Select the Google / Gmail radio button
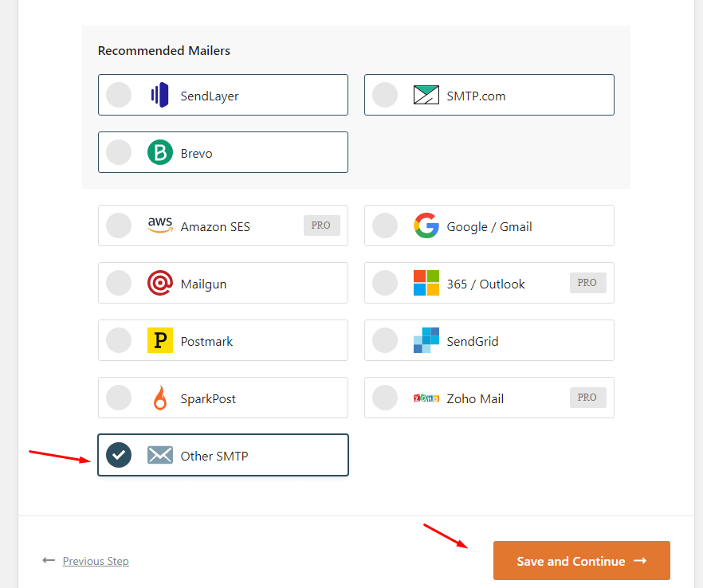The image size is (703, 588). click(385, 225)
